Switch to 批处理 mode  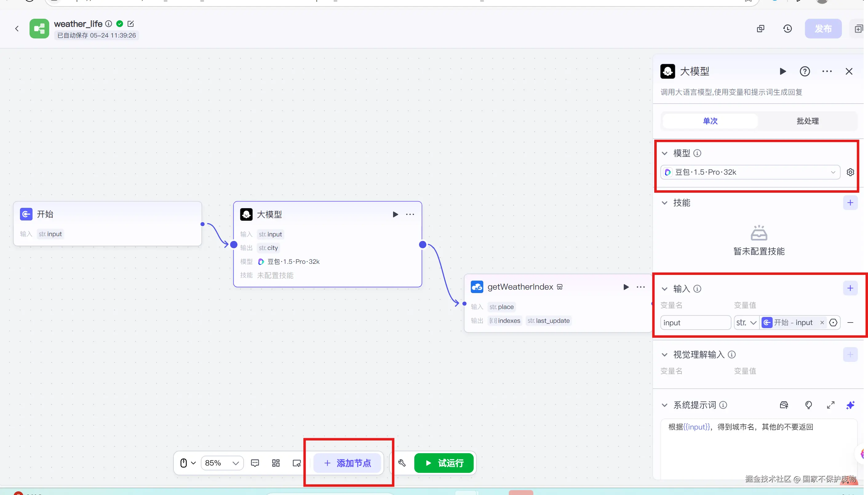(x=807, y=121)
